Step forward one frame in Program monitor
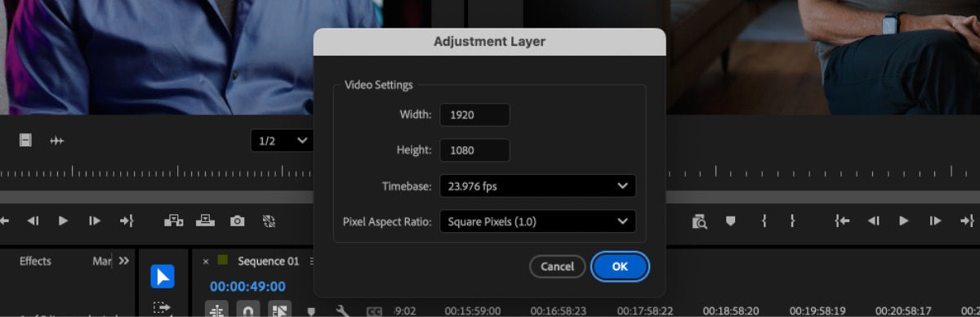 [936, 221]
